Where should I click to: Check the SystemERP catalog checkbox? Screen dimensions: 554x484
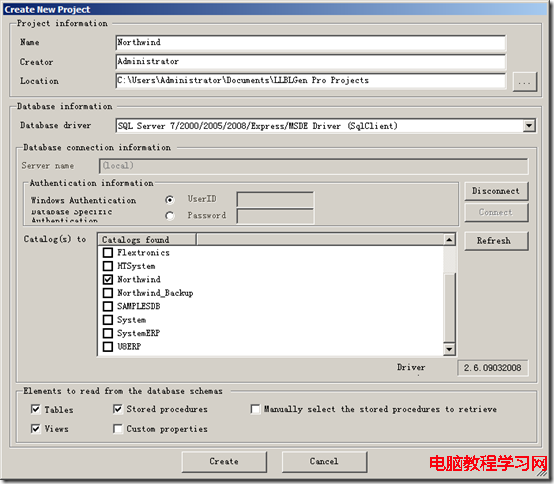[x=108, y=333]
